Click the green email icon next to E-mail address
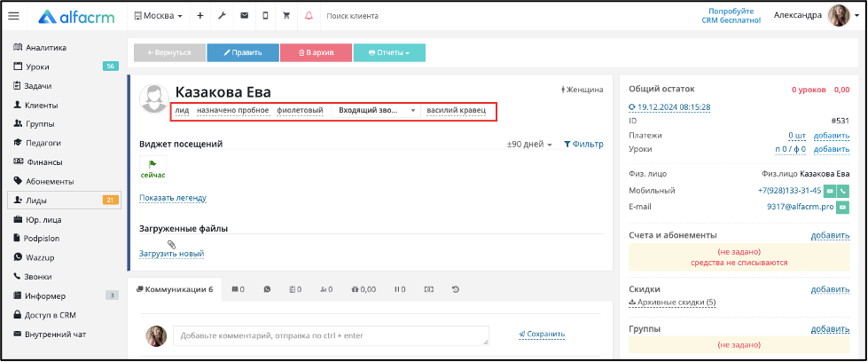Image resolution: width=868 pixels, height=362 pixels. click(x=842, y=207)
